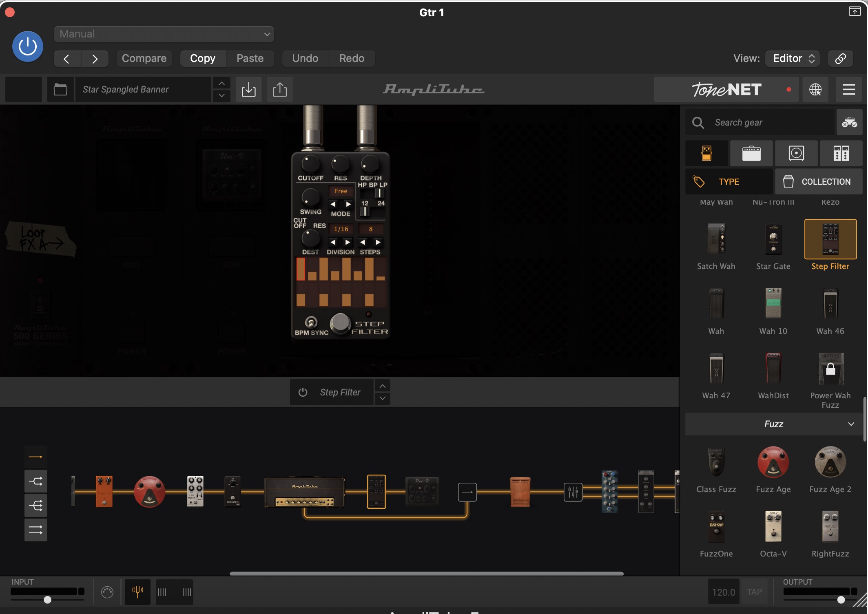Viewport: 868px width, 614px height.
Task: Click the Compare button
Action: point(144,59)
